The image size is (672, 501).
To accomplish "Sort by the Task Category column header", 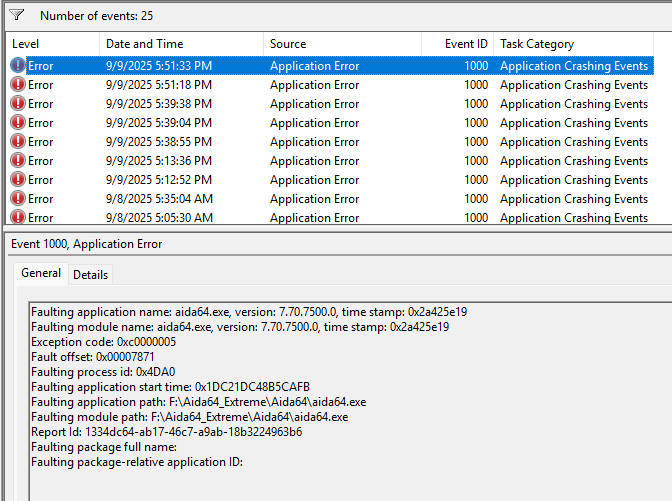I will click(573, 44).
